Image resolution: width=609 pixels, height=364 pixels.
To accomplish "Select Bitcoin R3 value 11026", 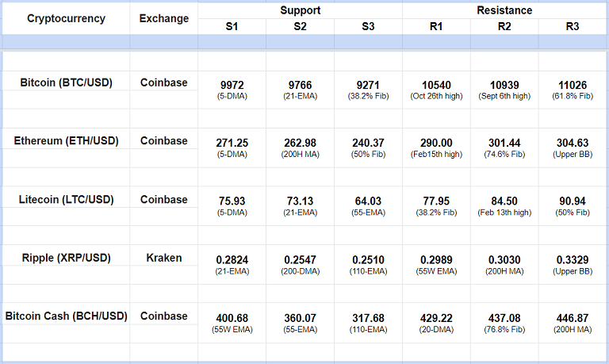I will coord(572,84).
